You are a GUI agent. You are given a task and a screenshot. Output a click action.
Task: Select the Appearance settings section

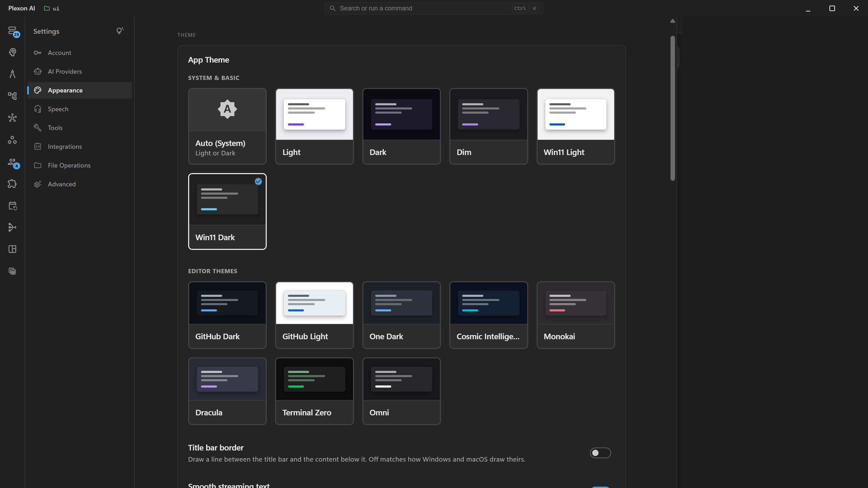click(x=80, y=90)
